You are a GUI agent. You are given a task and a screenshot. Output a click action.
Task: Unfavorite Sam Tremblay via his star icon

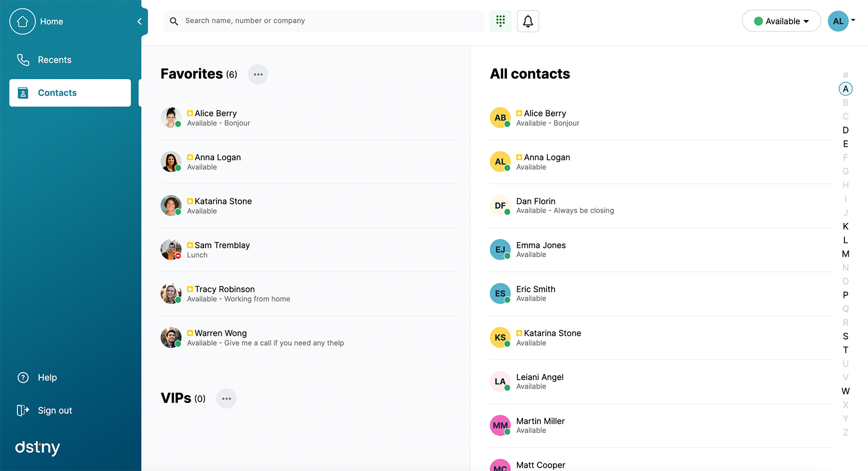click(x=190, y=245)
